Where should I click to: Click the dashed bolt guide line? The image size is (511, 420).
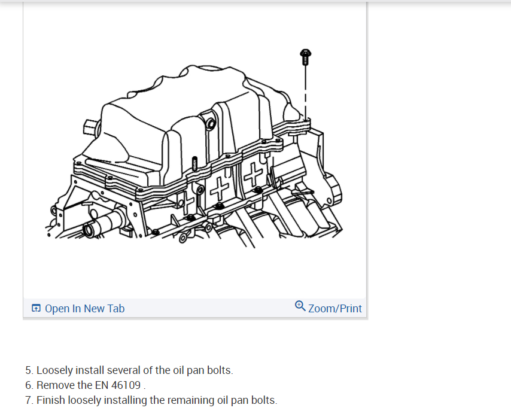click(x=305, y=92)
